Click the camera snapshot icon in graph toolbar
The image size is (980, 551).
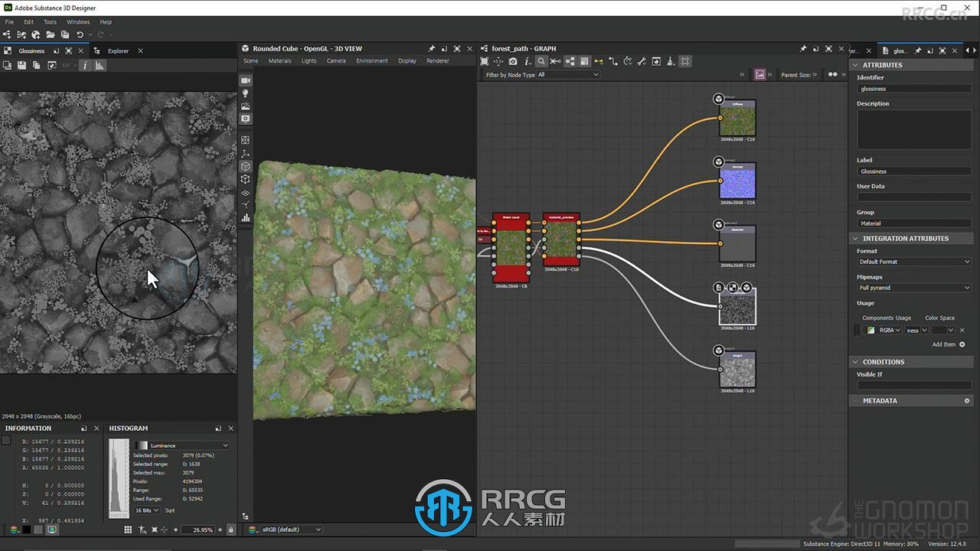pos(513,61)
